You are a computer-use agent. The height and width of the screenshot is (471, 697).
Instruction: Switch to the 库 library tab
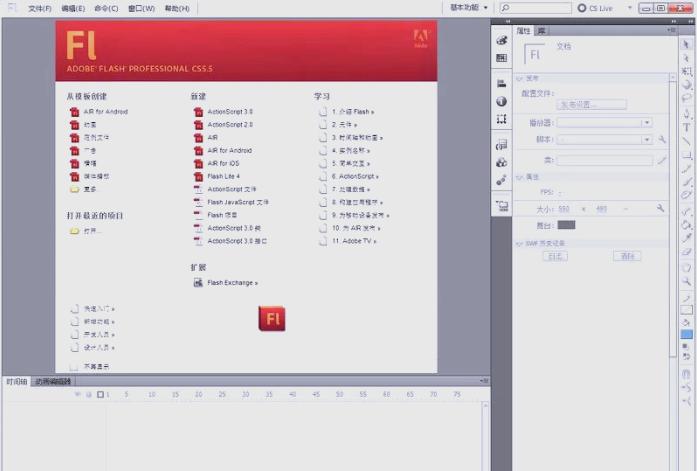pos(541,31)
